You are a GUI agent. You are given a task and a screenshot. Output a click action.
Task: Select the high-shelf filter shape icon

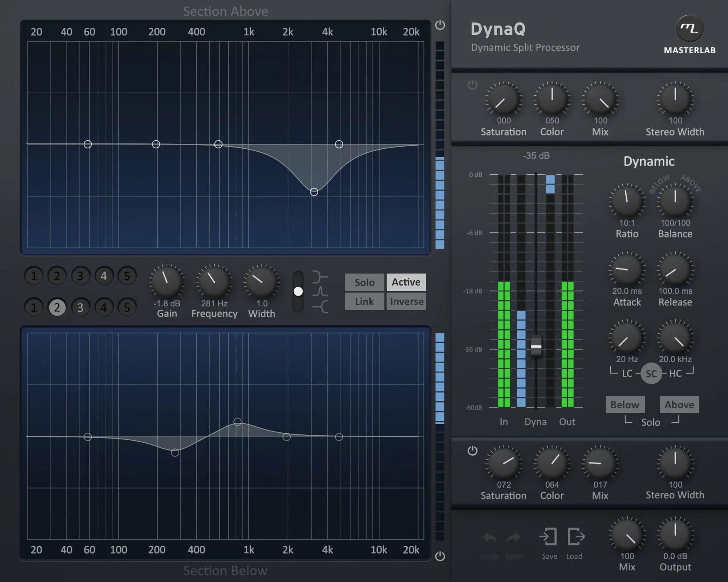tap(320, 307)
